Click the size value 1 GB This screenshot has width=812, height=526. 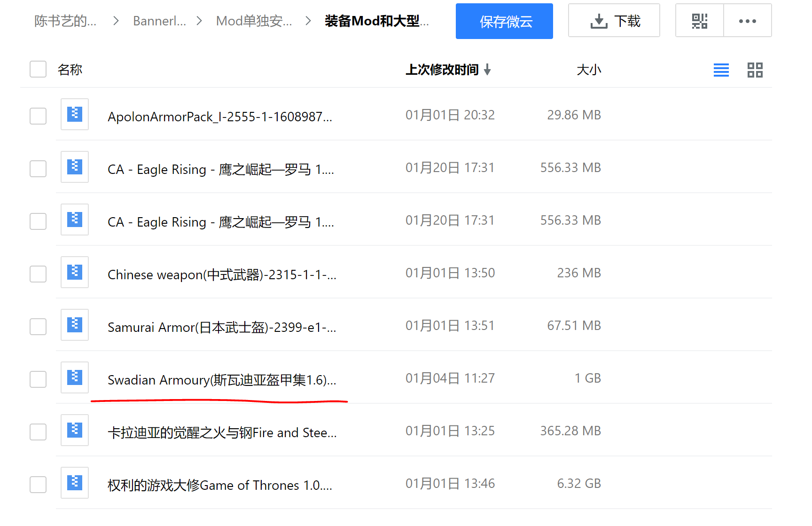pos(588,378)
